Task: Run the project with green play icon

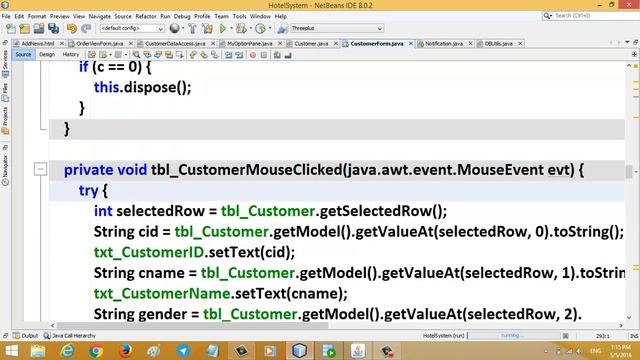Action: [x=223, y=28]
